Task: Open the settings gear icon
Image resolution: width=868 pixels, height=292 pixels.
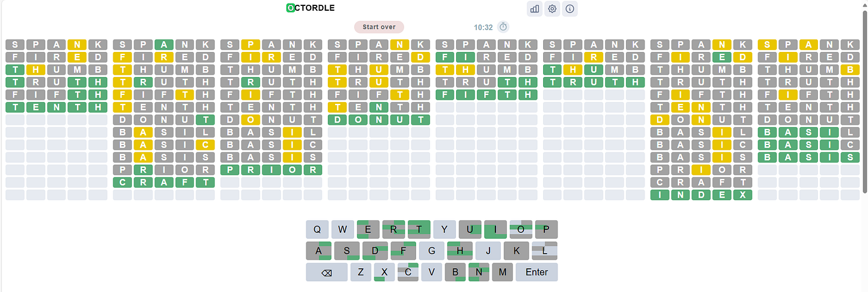Action: pyautogui.click(x=553, y=9)
